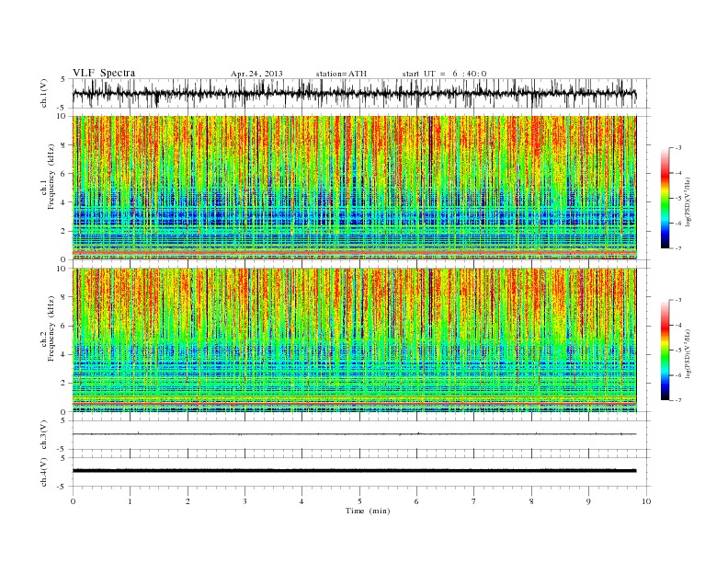The image size is (728, 563).
Task: Select the "start UT = 6 :40: 0" text
Action: pos(444,74)
